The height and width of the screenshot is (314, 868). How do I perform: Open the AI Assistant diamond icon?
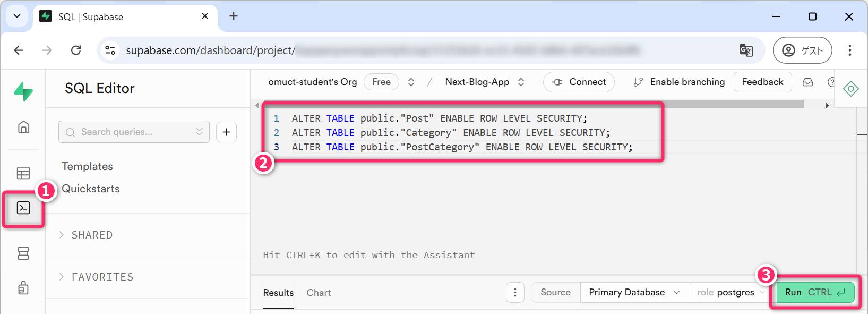[x=850, y=89]
